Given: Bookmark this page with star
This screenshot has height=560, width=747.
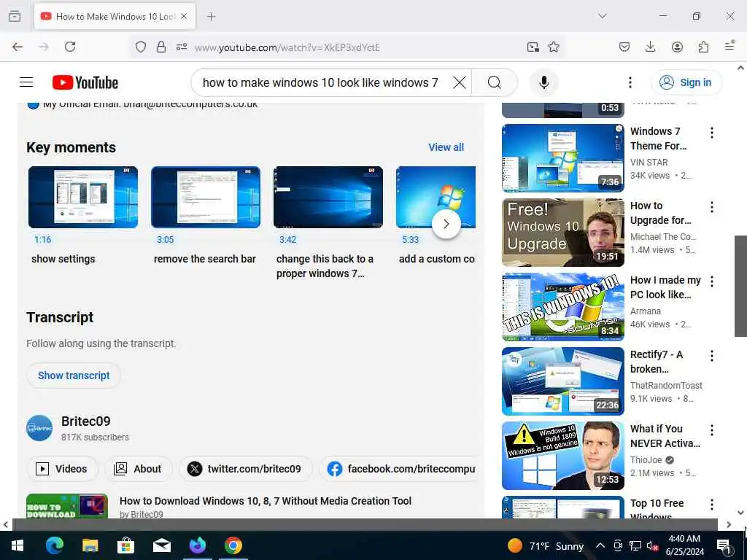Looking at the screenshot, I should [554, 47].
